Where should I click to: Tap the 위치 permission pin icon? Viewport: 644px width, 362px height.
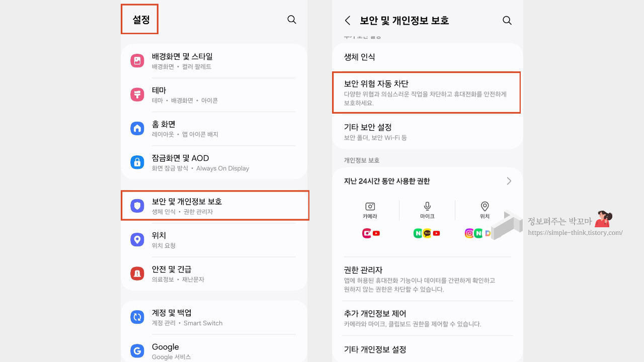tap(485, 206)
